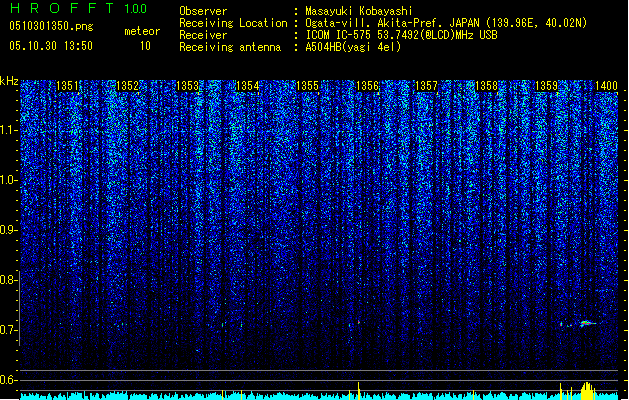Screen dimensions: 629x400
Task: Click the large yellow intensity peak near 1400
Action: tap(587, 391)
